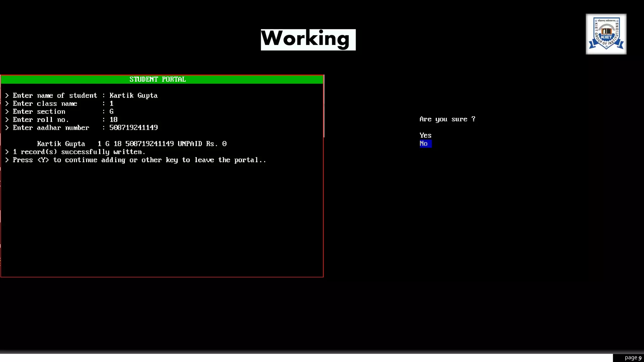644x362 pixels.
Task: Click the arrow before Enter roll no.
Action: click(x=7, y=120)
